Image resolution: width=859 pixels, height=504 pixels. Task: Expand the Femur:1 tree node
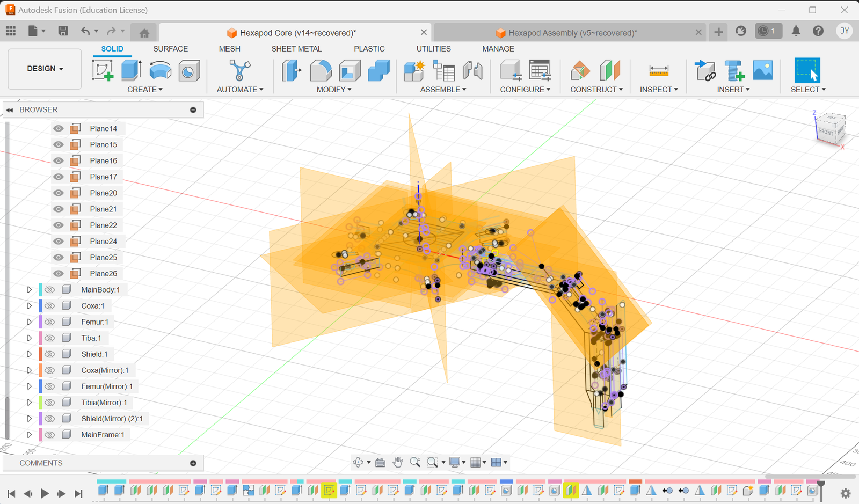[x=30, y=322]
